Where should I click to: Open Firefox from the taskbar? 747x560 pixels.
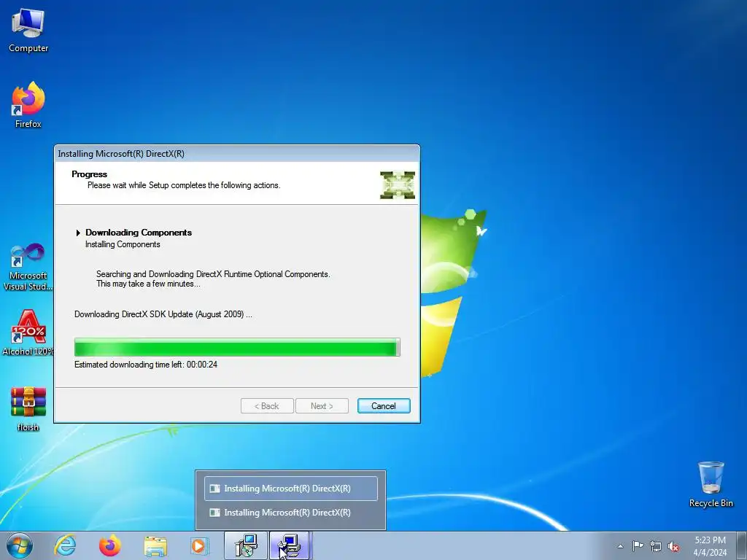tap(110, 545)
